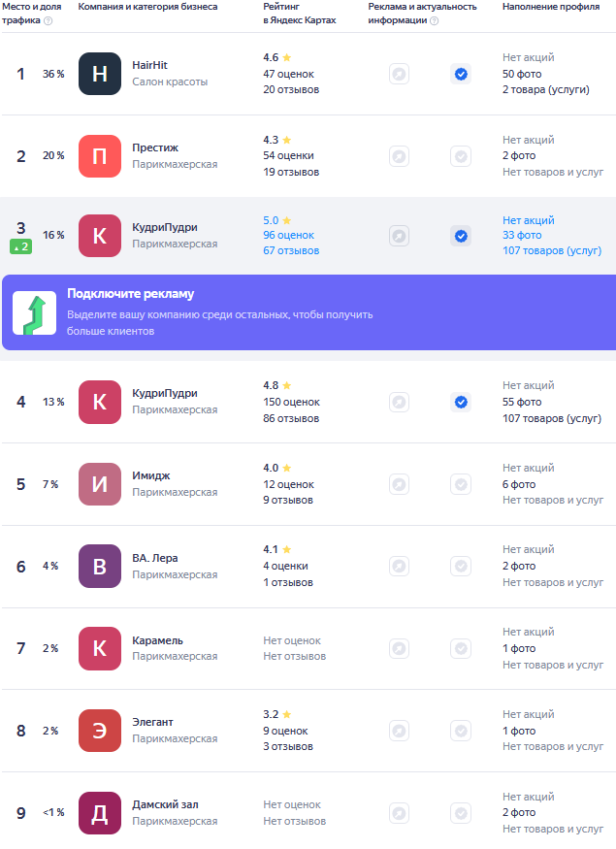Open the '107 товаров (услуг)' link in row 3
The height and width of the screenshot is (849, 616).
pos(551,250)
